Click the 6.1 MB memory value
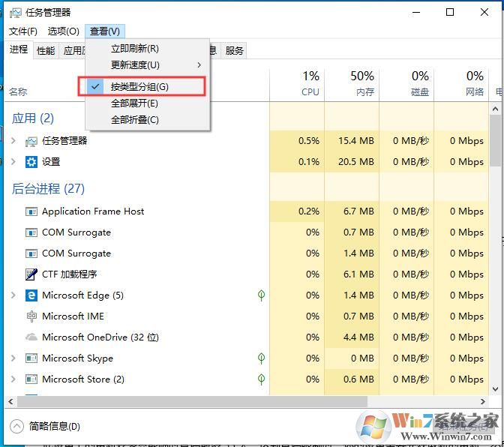 point(358,274)
